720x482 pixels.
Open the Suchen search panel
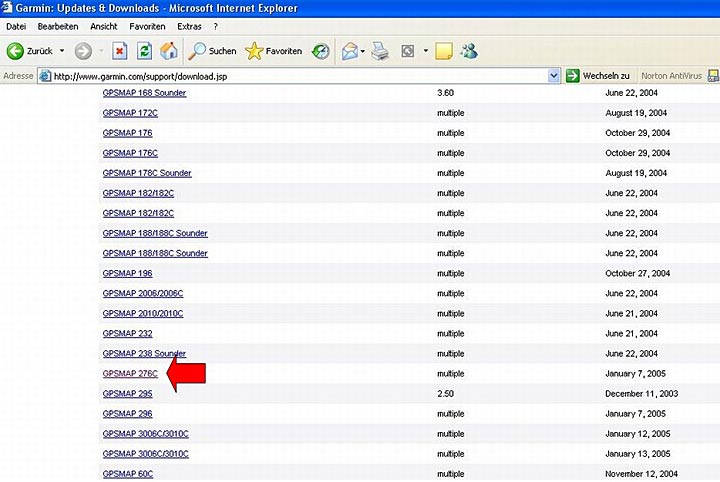coord(213,51)
